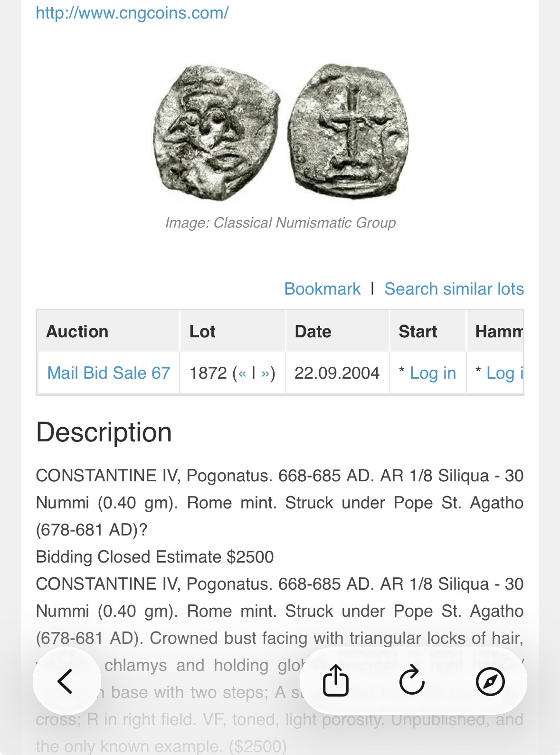This screenshot has width=560, height=755.
Task: Tap the coin reverse cross image
Action: point(349,132)
